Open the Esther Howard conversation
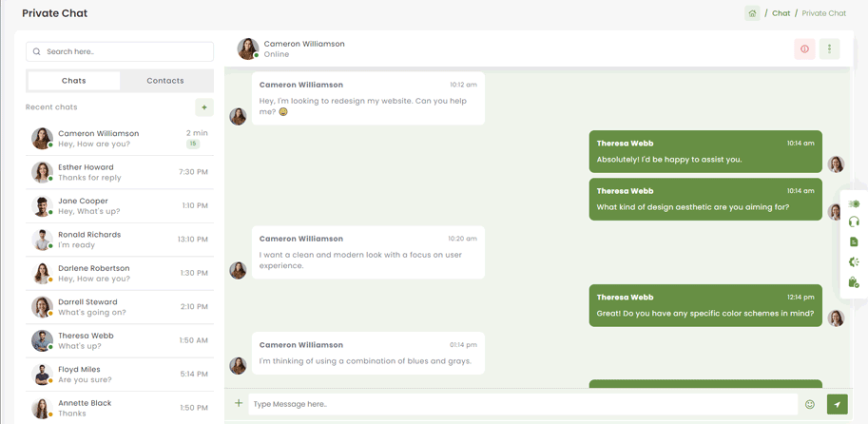This screenshot has height=424, width=868. [x=120, y=172]
